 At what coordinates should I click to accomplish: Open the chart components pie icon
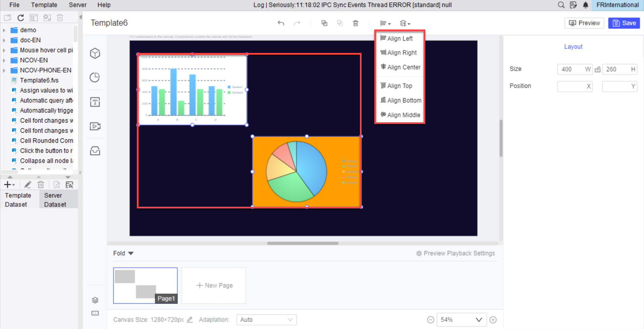coord(95,77)
